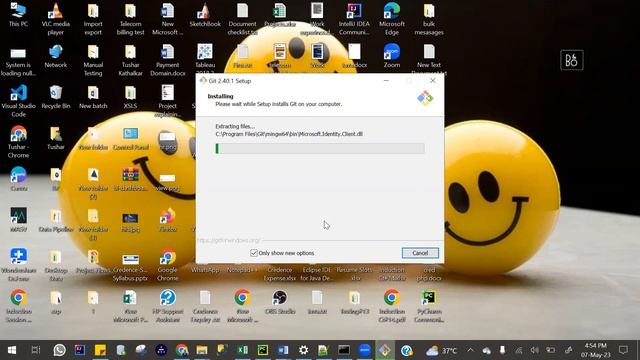
Task: Select the Firefox desktop icon
Action: click(168, 220)
